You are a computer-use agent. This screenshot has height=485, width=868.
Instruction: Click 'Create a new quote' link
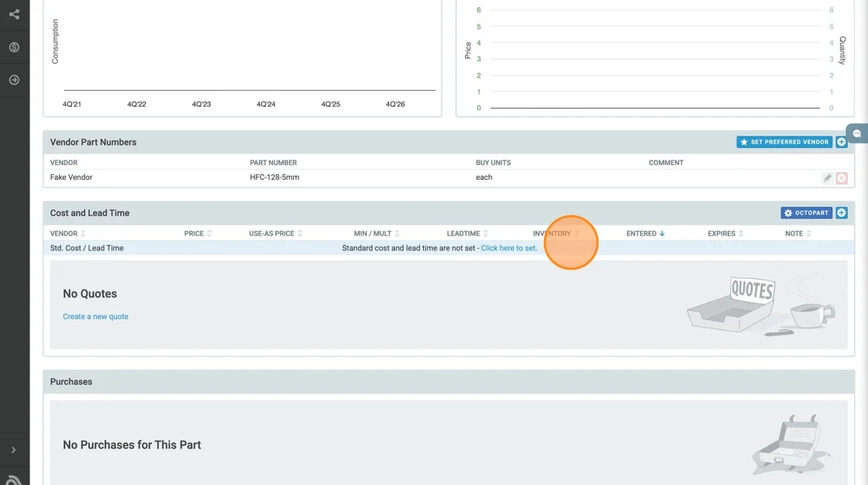pyautogui.click(x=95, y=316)
